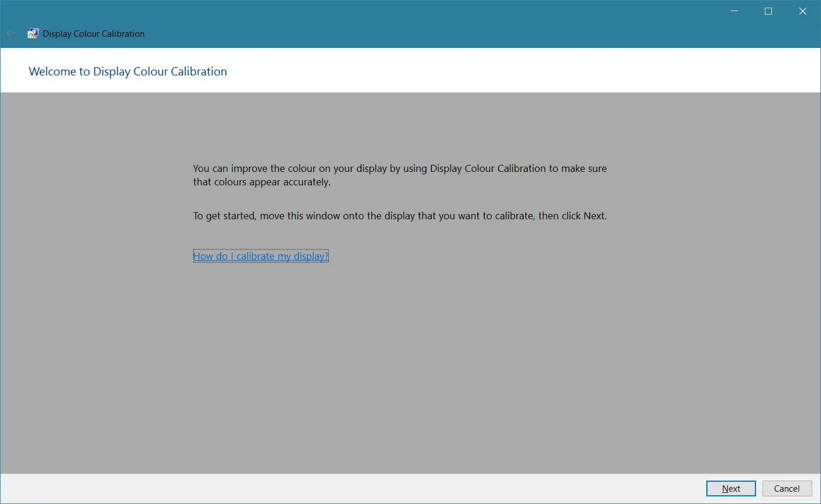Click the instruction text about moving the window
821x504 pixels.
coord(400,216)
